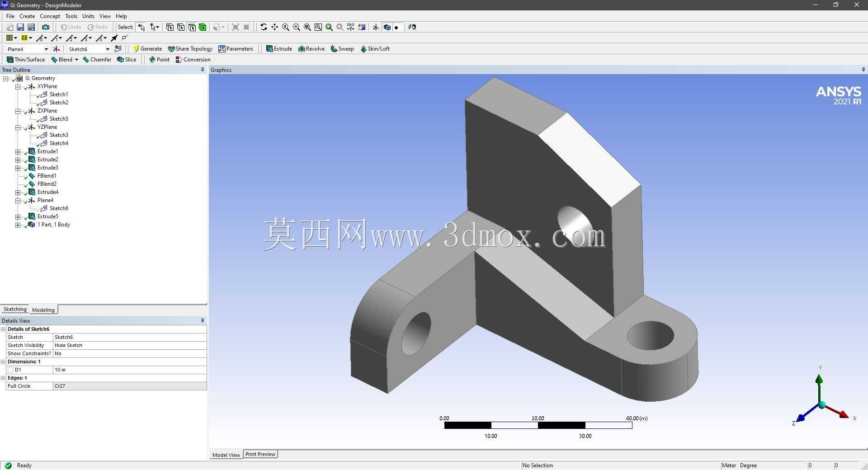The image size is (868, 470).
Task: Toggle display points dot icon
Action: [397, 27]
